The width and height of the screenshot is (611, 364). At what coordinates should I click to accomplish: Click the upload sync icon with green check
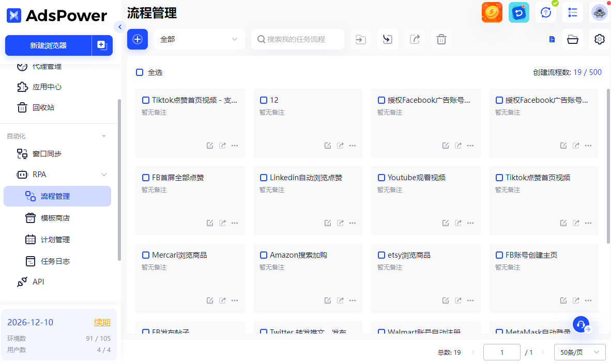pyautogui.click(x=546, y=12)
